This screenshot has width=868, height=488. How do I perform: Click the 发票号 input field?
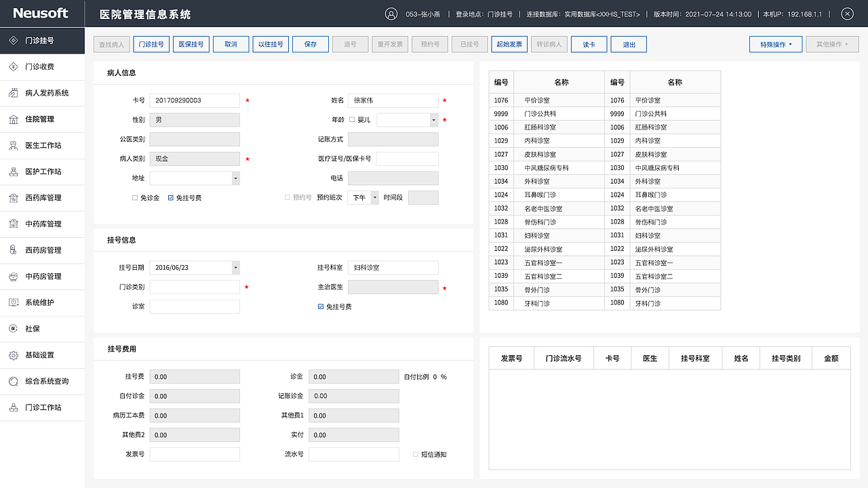[x=195, y=454]
